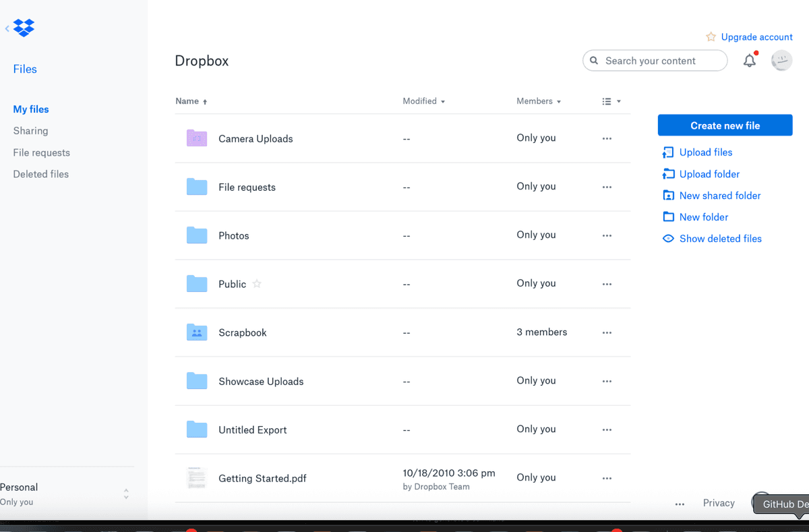Go to Sharing in the sidebar
The width and height of the screenshot is (809, 532).
coord(30,131)
